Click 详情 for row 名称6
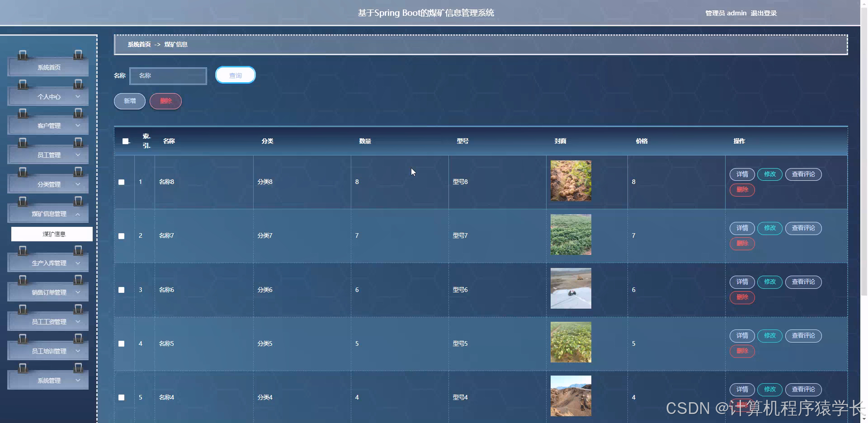Viewport: 868px width, 423px height. [x=742, y=282]
